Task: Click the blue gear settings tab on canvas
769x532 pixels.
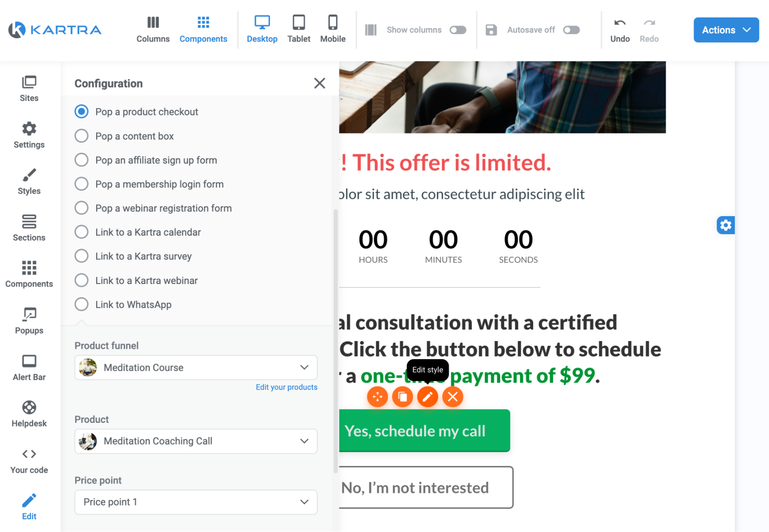Action: click(726, 225)
